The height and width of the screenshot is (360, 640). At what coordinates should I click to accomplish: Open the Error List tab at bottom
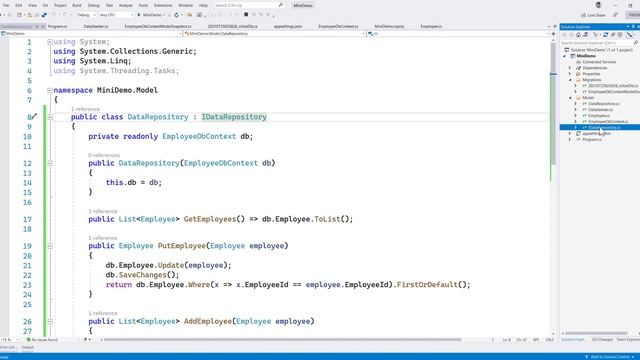(x=8, y=347)
